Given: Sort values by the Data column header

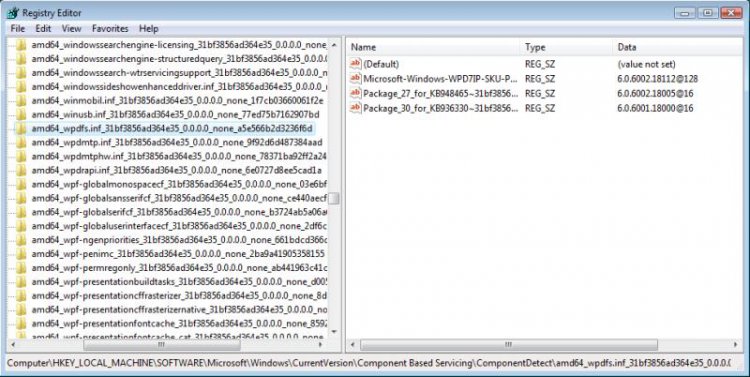Looking at the screenshot, I should coord(677,47).
